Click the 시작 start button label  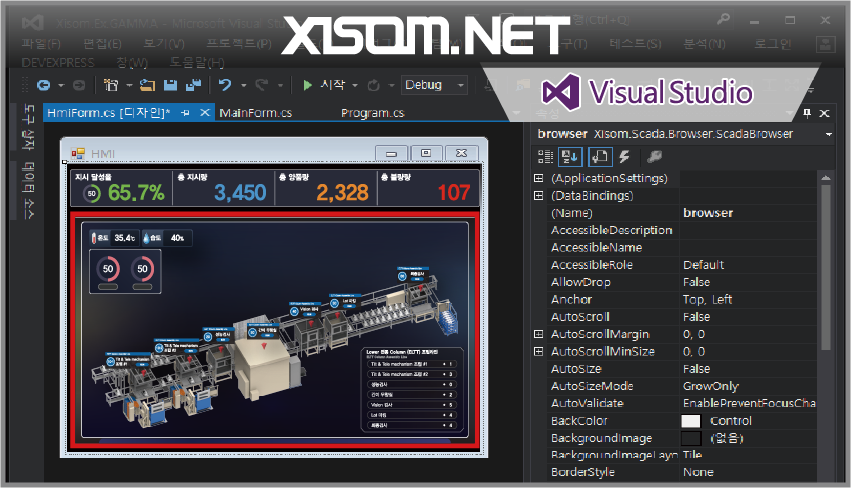[x=332, y=85]
